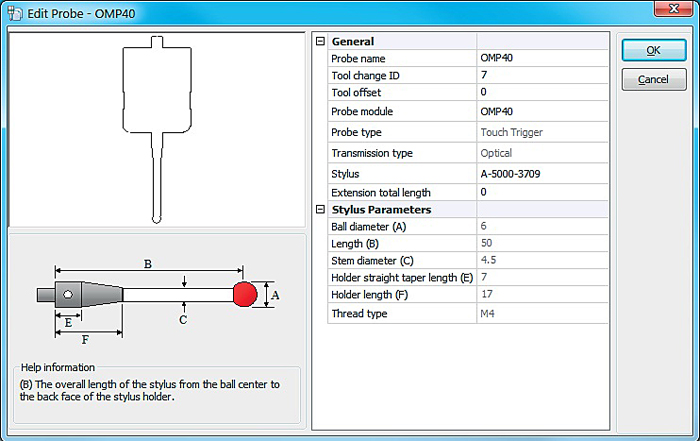The width and height of the screenshot is (700, 441).
Task: Click the General section header
Action: 353,42
